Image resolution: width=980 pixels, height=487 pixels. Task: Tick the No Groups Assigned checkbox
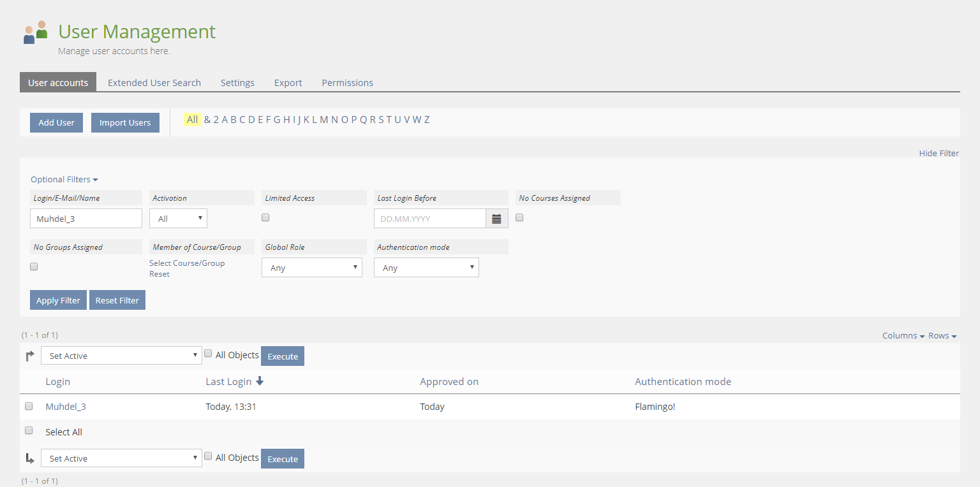pos(34,266)
